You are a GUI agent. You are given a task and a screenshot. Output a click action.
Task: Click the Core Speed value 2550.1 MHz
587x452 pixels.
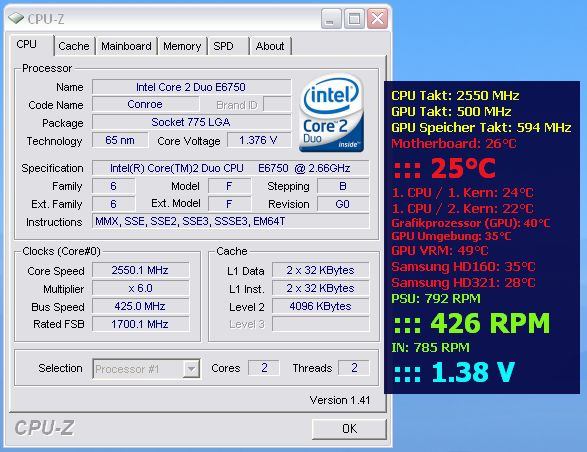click(x=140, y=270)
